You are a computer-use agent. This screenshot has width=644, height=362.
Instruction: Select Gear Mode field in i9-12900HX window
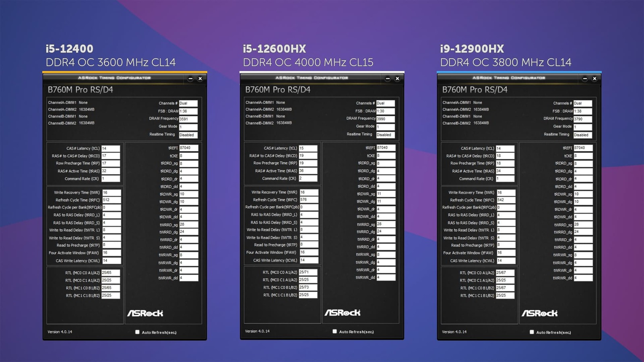coord(583,127)
